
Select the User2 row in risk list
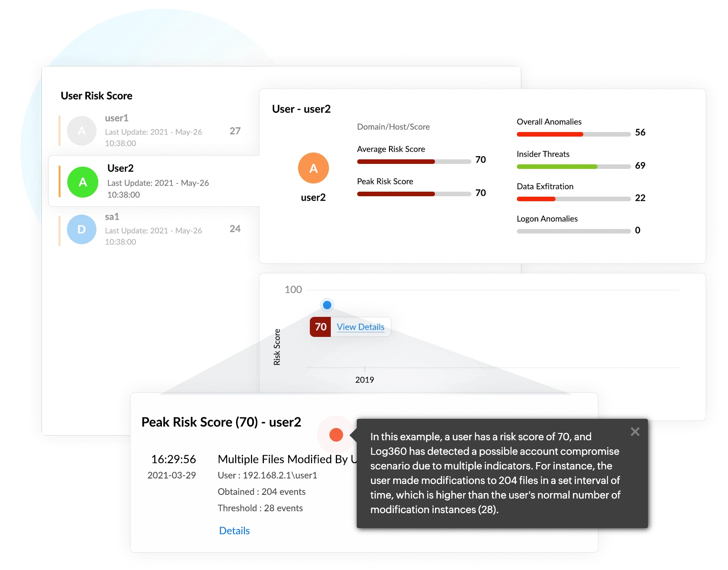coord(154,181)
